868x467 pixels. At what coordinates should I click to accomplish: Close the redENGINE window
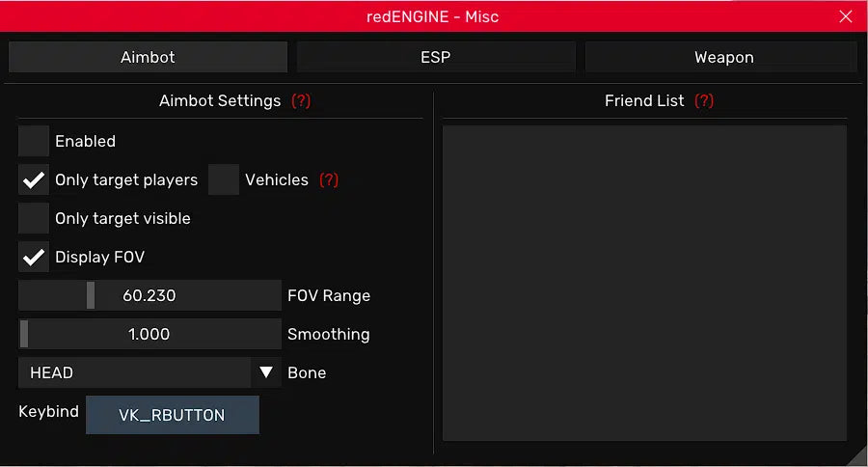pyautogui.click(x=846, y=16)
